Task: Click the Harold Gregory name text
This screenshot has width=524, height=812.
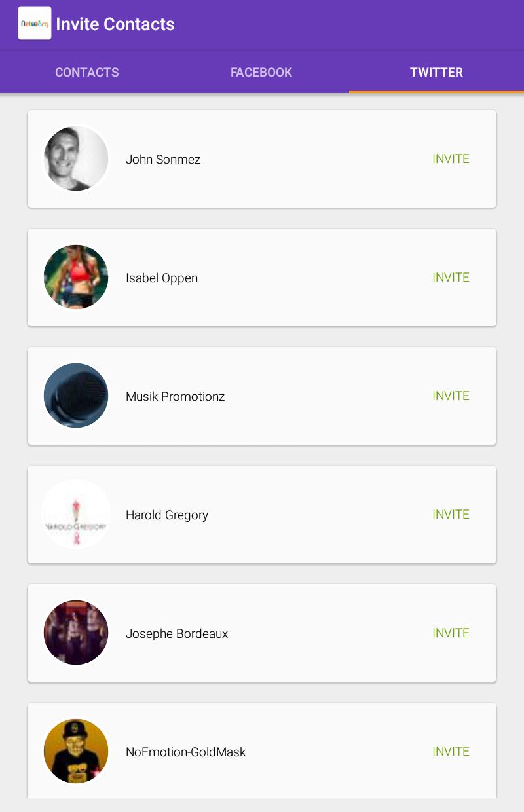Action: 167,515
